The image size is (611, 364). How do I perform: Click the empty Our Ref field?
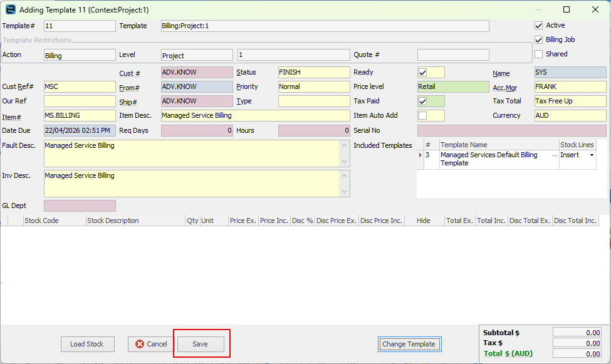coord(80,101)
